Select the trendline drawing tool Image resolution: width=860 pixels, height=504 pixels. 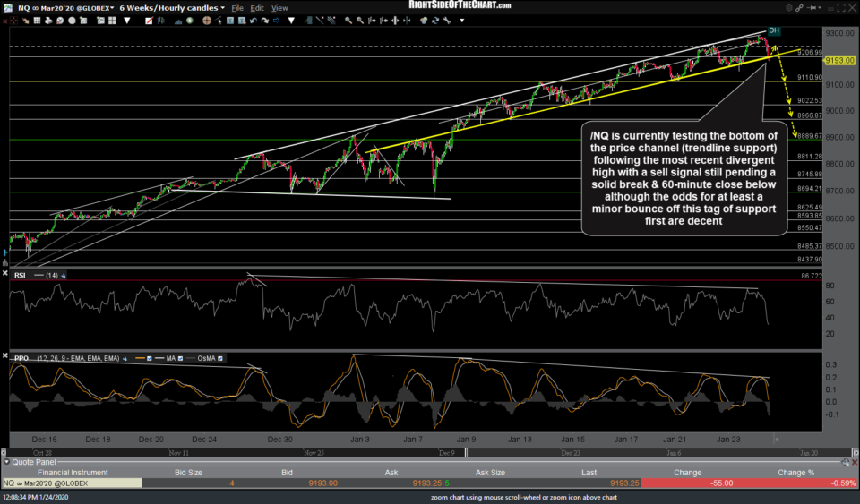click(320, 21)
